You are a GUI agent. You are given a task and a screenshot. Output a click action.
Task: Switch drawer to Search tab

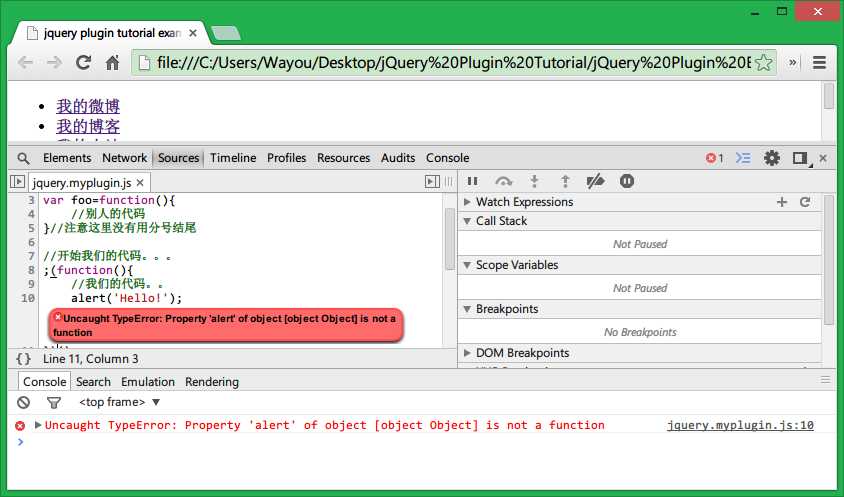(x=93, y=382)
